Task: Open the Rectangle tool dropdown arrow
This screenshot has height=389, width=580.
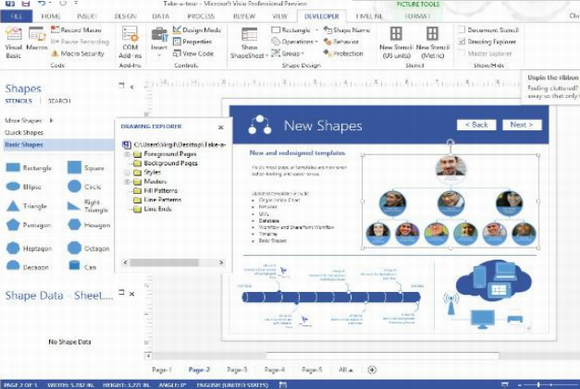Action: click(x=317, y=30)
